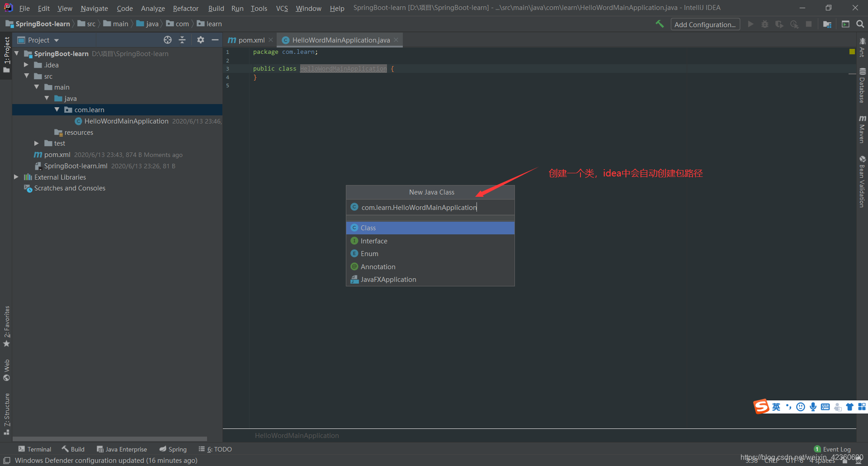Collapse the com.learn package arrow
This screenshot has width=868, height=466.
click(x=57, y=109)
